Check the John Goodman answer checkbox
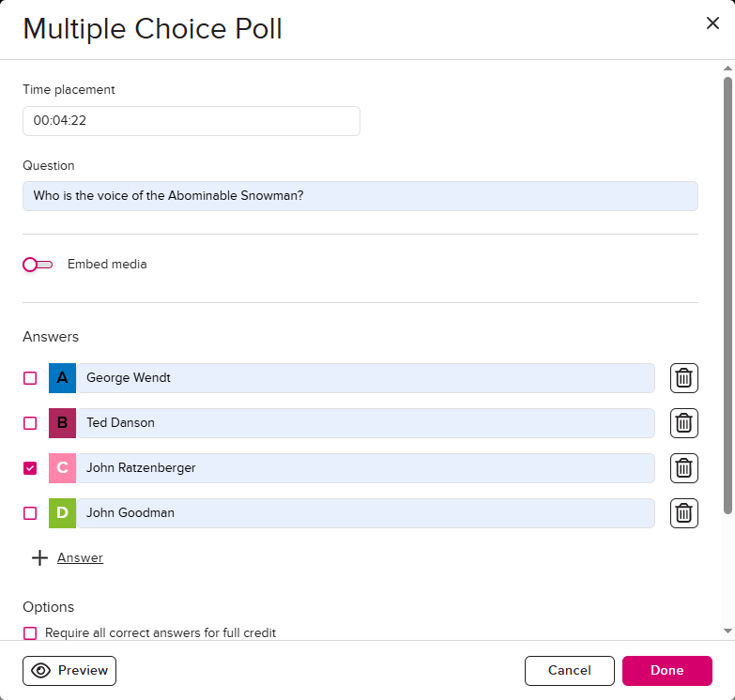735x700 pixels. [x=30, y=512]
